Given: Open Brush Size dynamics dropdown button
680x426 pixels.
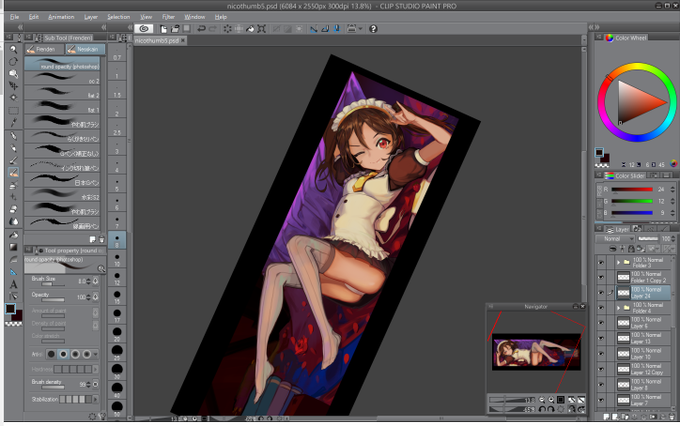Looking at the screenshot, I should 95,281.
